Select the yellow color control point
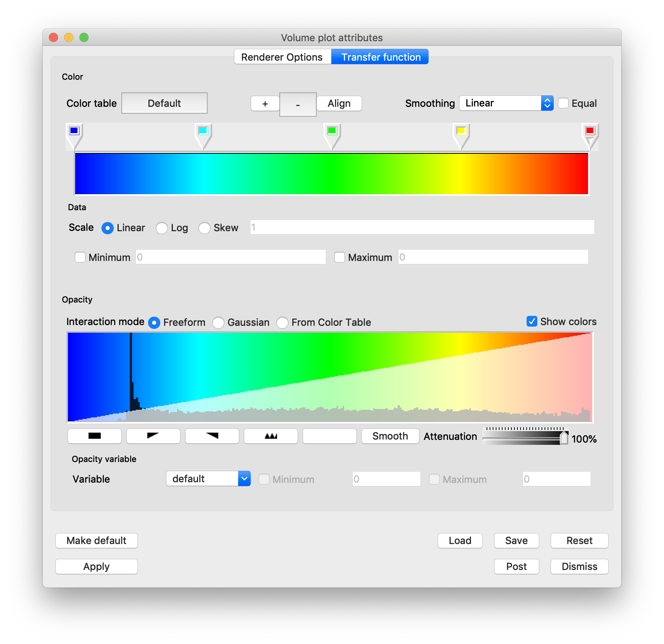Viewport: 664px width, 644px height. 461,131
